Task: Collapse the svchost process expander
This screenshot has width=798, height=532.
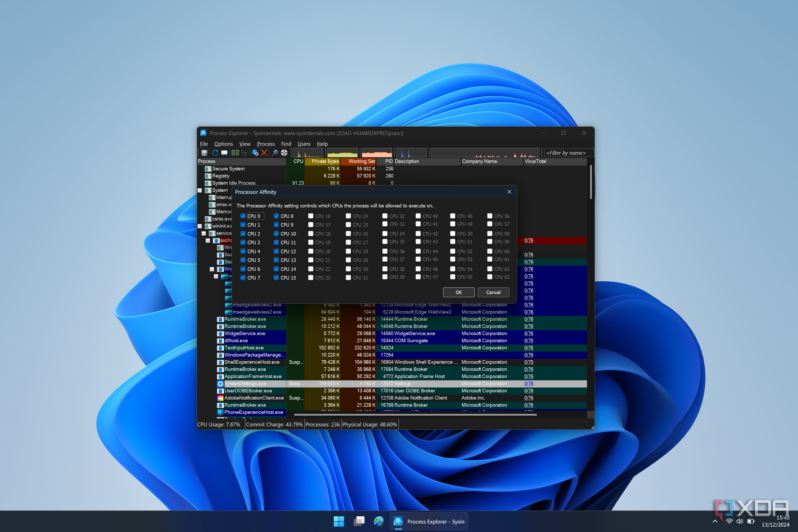Action: point(208,241)
